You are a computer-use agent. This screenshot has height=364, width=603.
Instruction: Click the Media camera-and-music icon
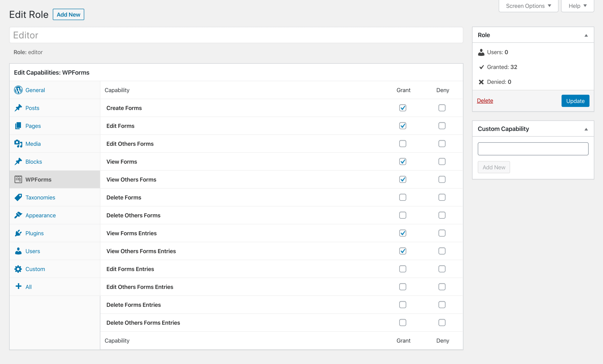18,144
